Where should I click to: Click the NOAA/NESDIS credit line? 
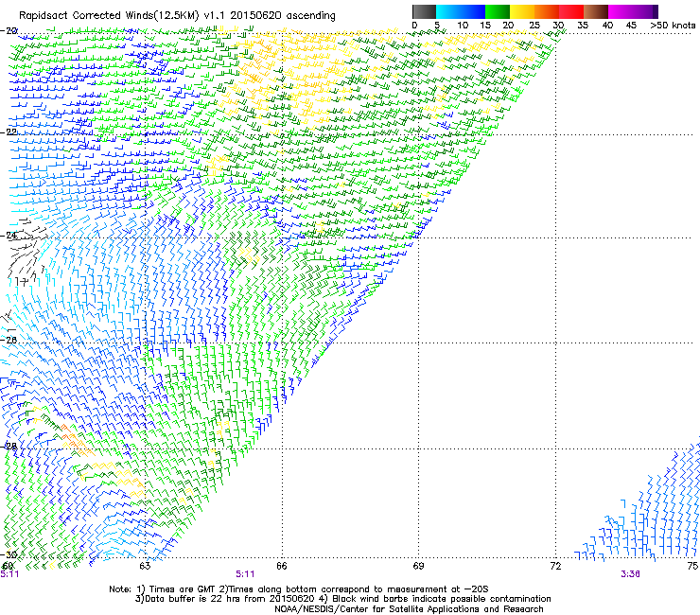coord(409,608)
